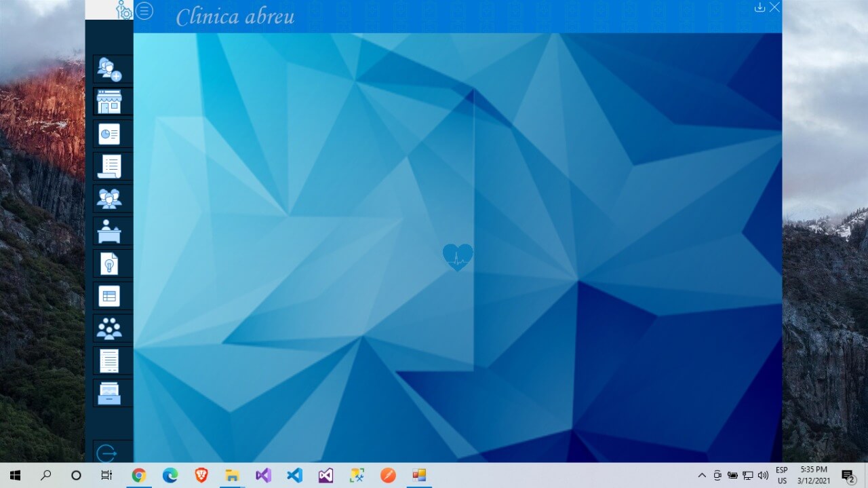This screenshot has height=488, width=868.
Task: Click the lined text document icon
Action: [x=109, y=360]
